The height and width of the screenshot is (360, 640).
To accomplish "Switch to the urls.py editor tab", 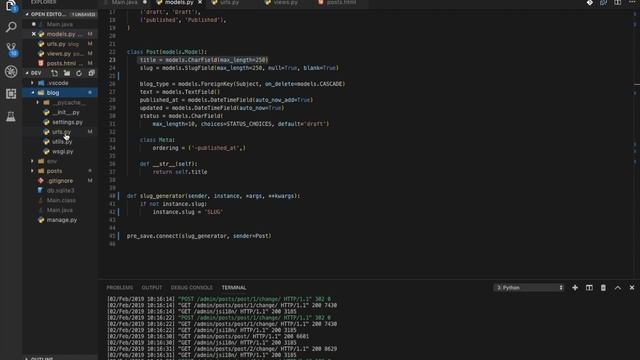I will 229,2.
